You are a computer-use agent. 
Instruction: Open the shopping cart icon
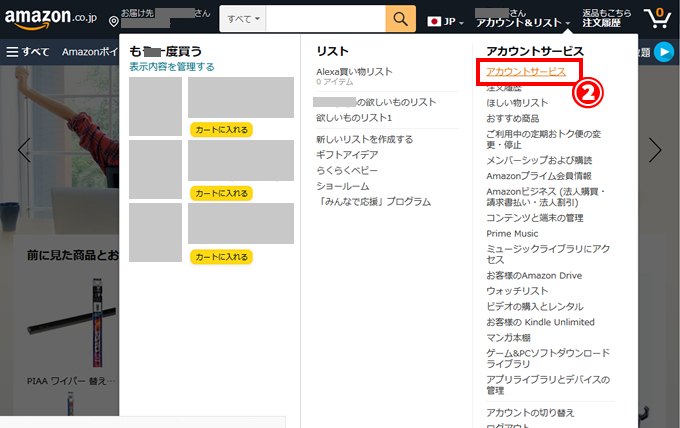tap(657, 18)
